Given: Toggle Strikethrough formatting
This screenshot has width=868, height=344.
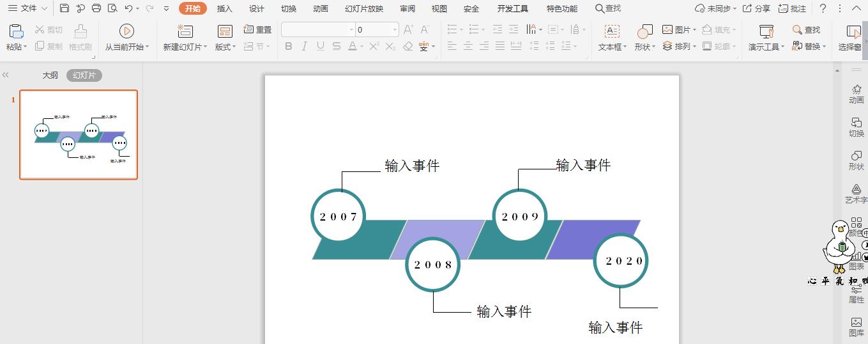Looking at the screenshot, I should pos(336,46).
